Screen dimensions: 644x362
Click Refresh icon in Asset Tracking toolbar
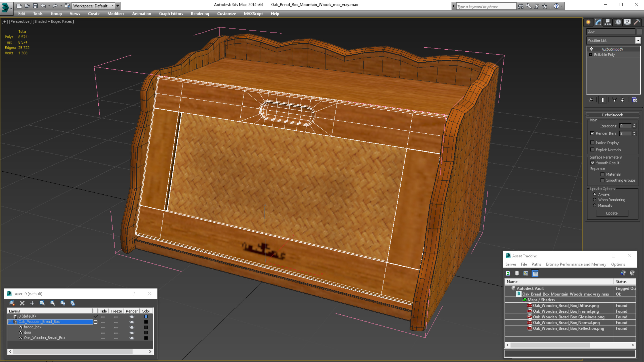pos(508,273)
